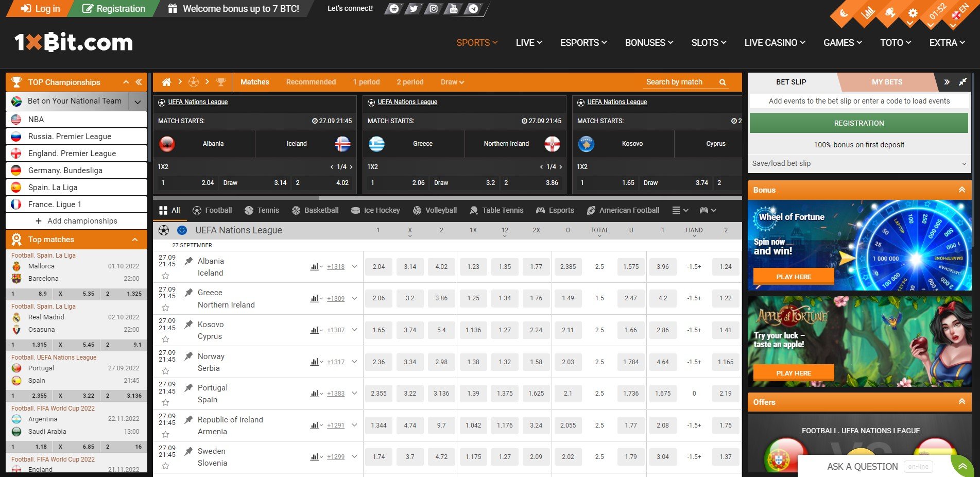The height and width of the screenshot is (477, 980).
Task: Collapse the Bonus panel
Action: coord(961,190)
